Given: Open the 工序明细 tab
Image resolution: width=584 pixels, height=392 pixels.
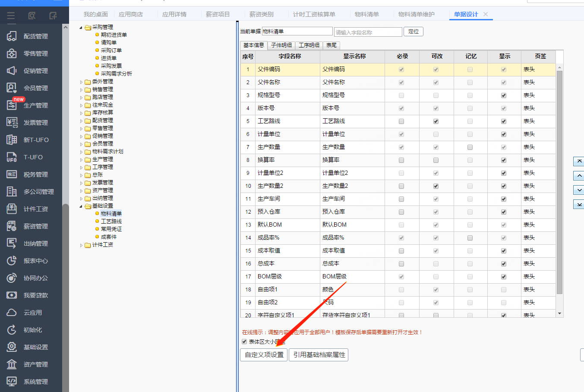Looking at the screenshot, I should click(x=309, y=45).
